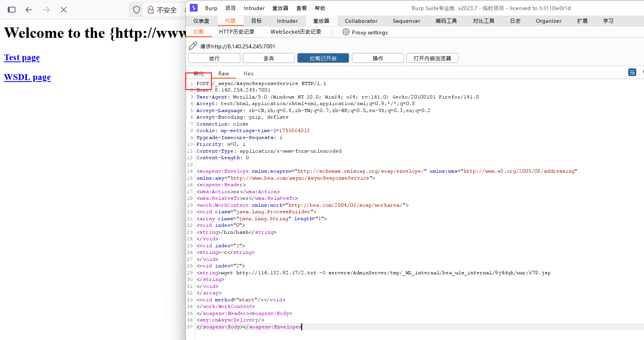The height and width of the screenshot is (340, 644).
Task: Open the 重放器 menu in menu bar
Action: (280, 8)
